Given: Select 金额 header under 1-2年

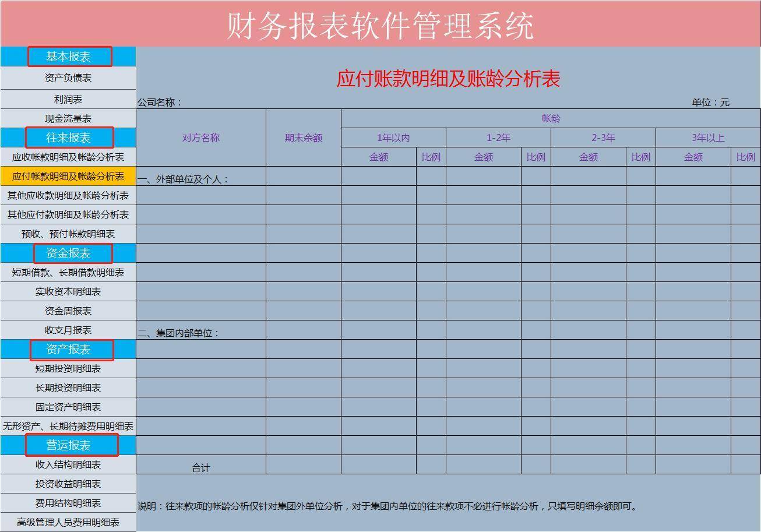Looking at the screenshot, I should [x=484, y=157].
